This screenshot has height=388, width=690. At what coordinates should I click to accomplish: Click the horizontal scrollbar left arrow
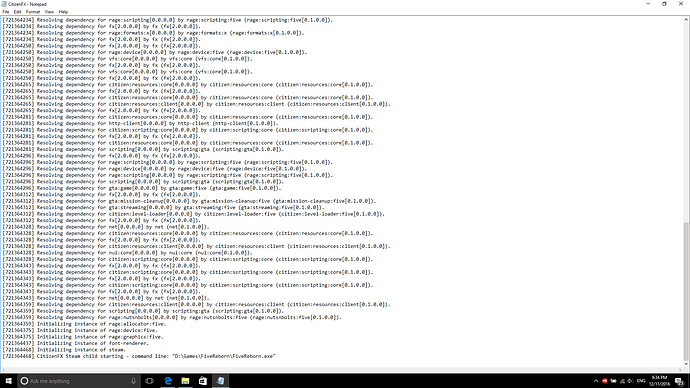coord(4,370)
